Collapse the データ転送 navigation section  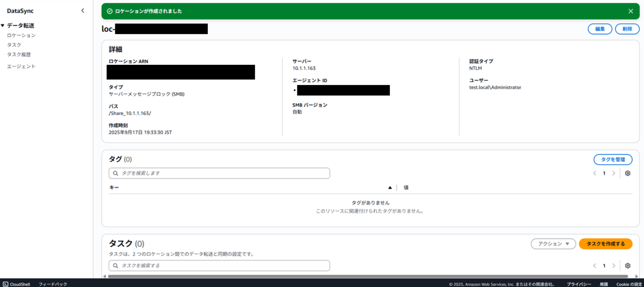point(3,26)
